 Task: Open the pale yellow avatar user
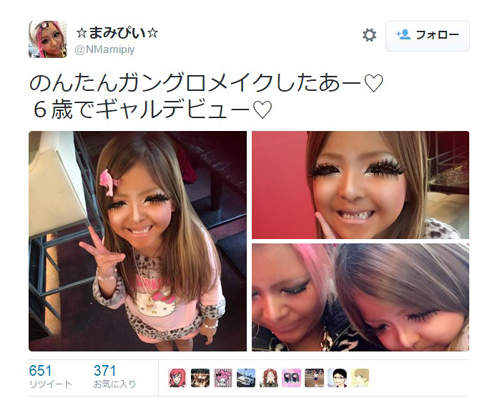[x=360, y=378]
